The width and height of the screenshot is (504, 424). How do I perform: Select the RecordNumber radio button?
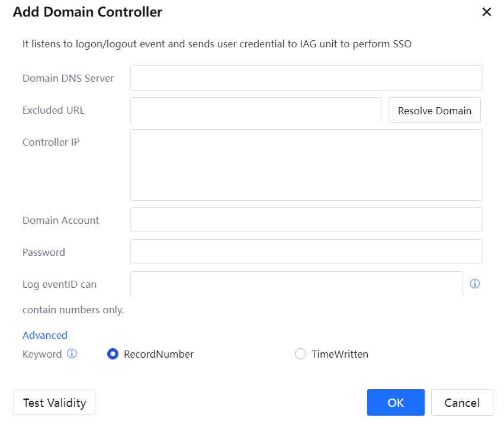click(113, 354)
